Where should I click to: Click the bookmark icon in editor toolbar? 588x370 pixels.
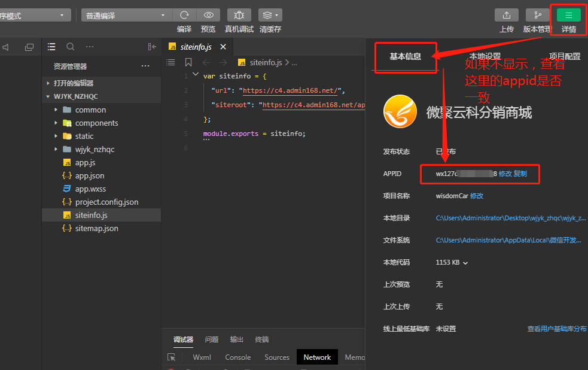point(188,62)
